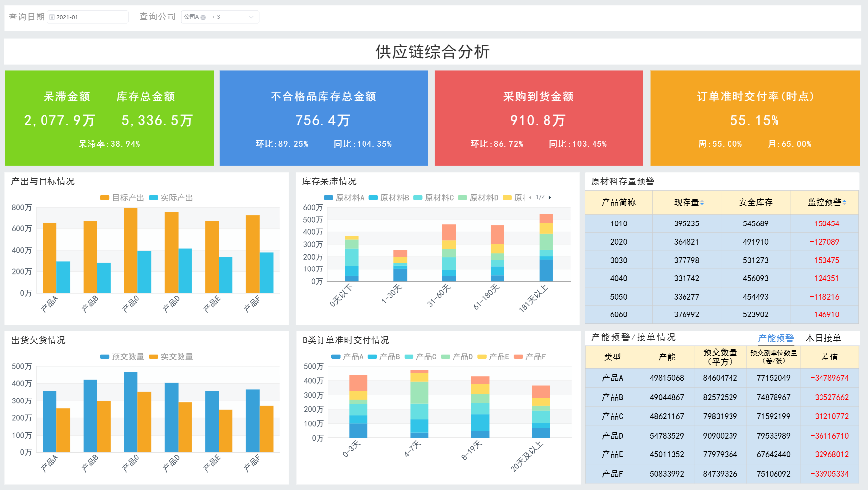Viewport: 868px width, 490px height.
Task: Switch to the 本日接单 tab
Action: coord(823,338)
